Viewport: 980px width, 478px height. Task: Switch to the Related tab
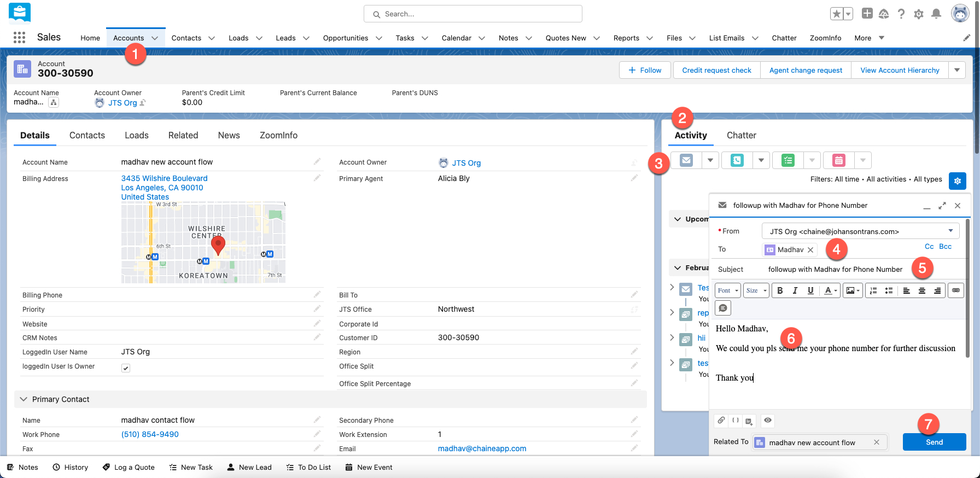point(183,135)
